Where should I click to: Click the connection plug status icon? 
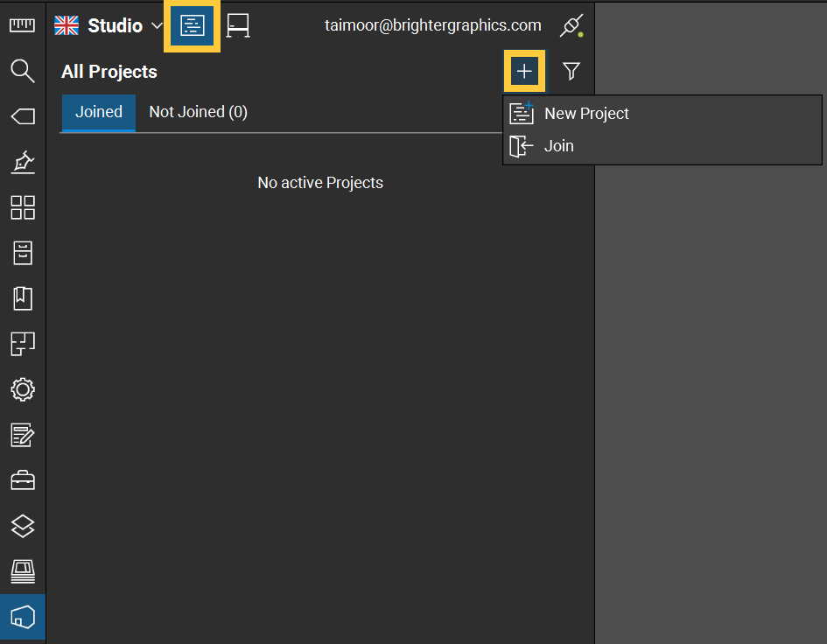point(570,24)
